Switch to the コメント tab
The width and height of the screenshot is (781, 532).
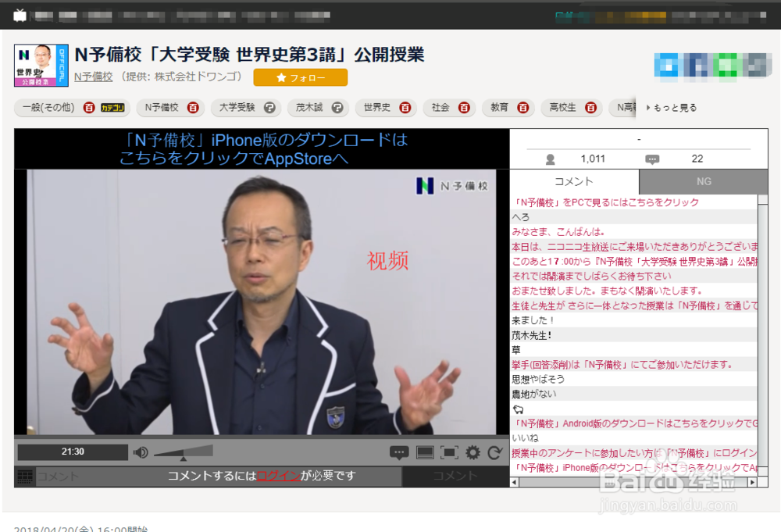[x=574, y=182]
